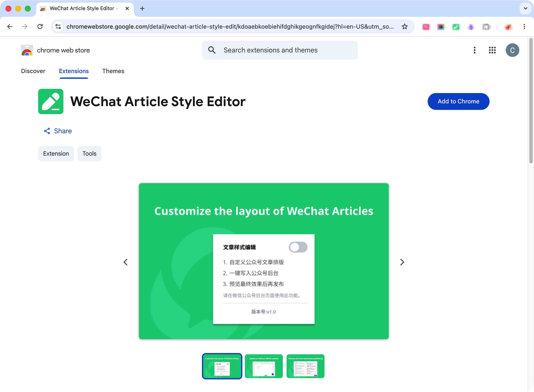Open a new browser tab
Screen dimensions: 534x392
point(142,9)
